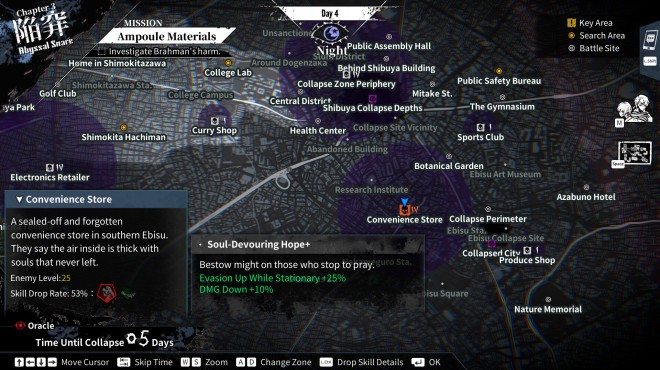
Task: Click the Ampoule Materials mission banner
Action: (167, 37)
